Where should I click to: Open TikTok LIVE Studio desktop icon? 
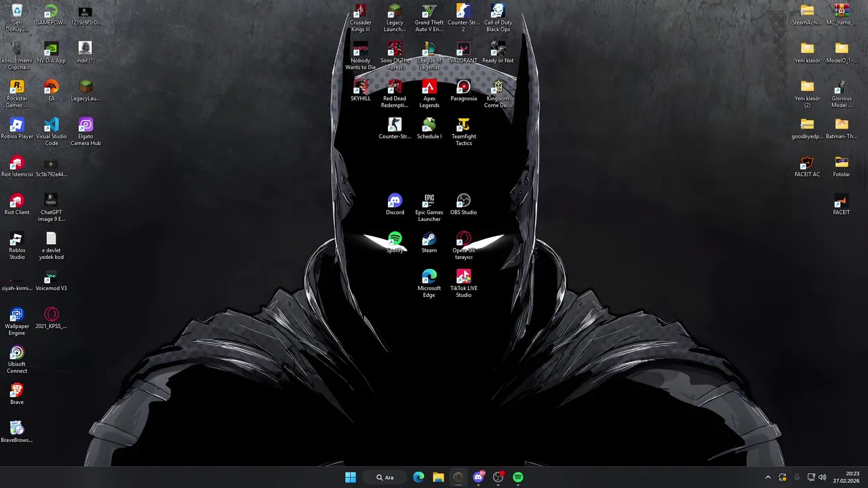pos(463,284)
